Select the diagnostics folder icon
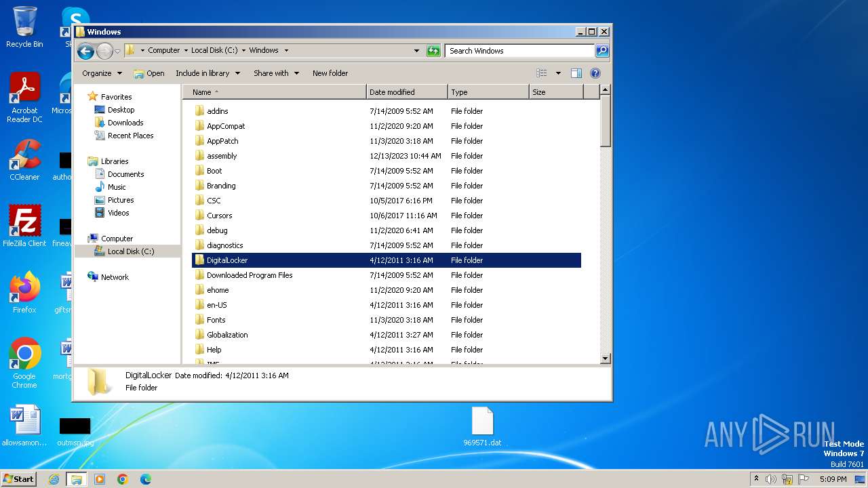The width and height of the screenshot is (868, 488). (199, 245)
